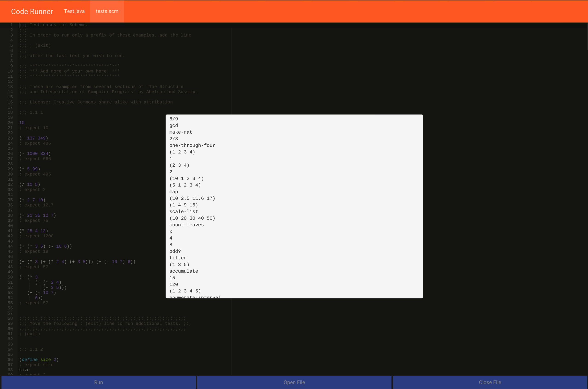Click the (define size 2) code line
The height and width of the screenshot is (389, 588).
[39, 360]
